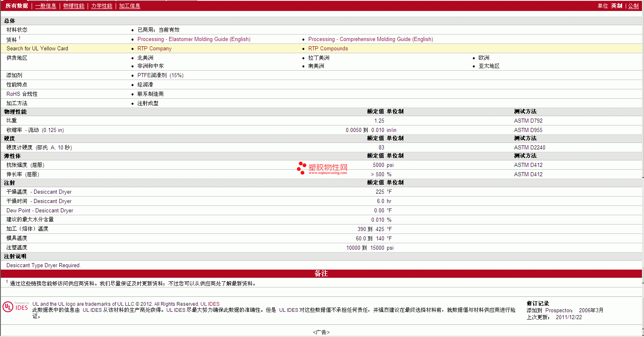644x337 pixels.
Task: Click the UL IDES logo in the footer
Action: [x=15, y=307]
